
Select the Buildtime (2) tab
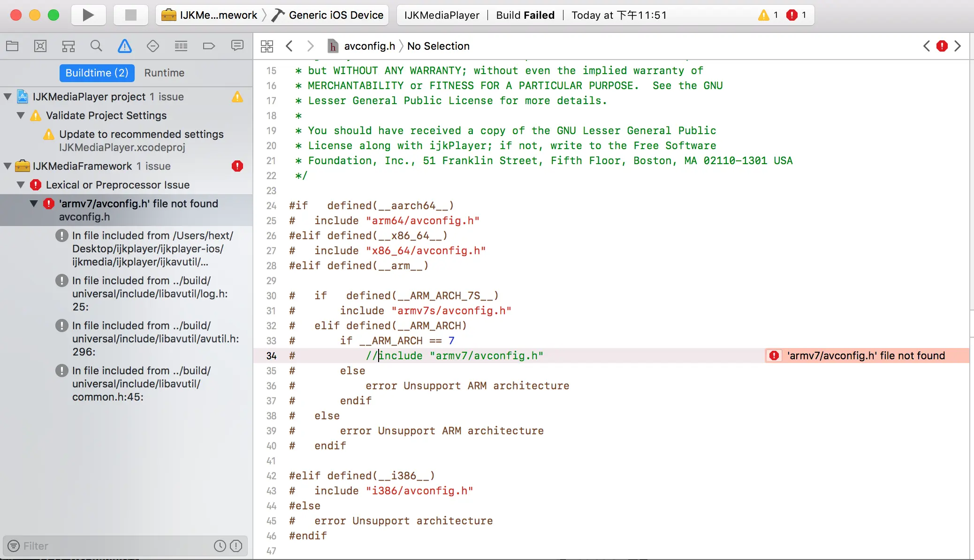click(x=97, y=73)
